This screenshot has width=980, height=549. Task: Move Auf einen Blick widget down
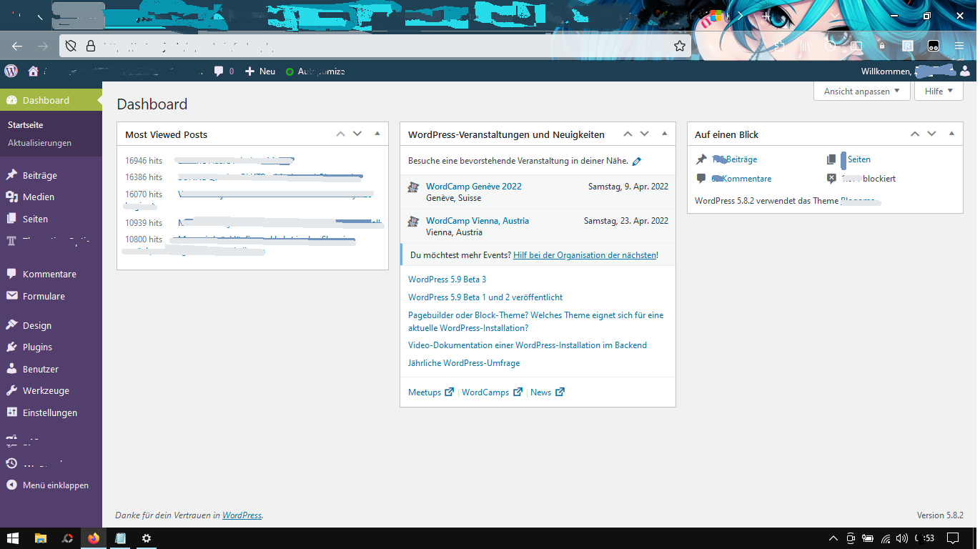click(931, 134)
